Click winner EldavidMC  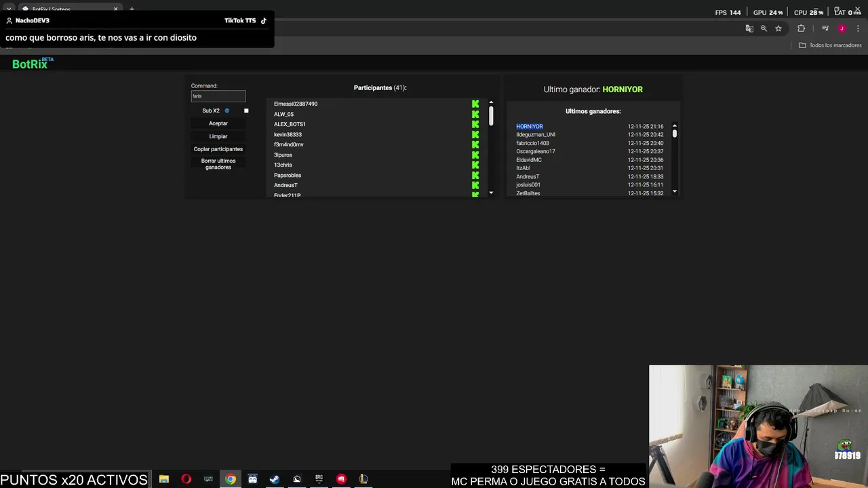click(529, 160)
